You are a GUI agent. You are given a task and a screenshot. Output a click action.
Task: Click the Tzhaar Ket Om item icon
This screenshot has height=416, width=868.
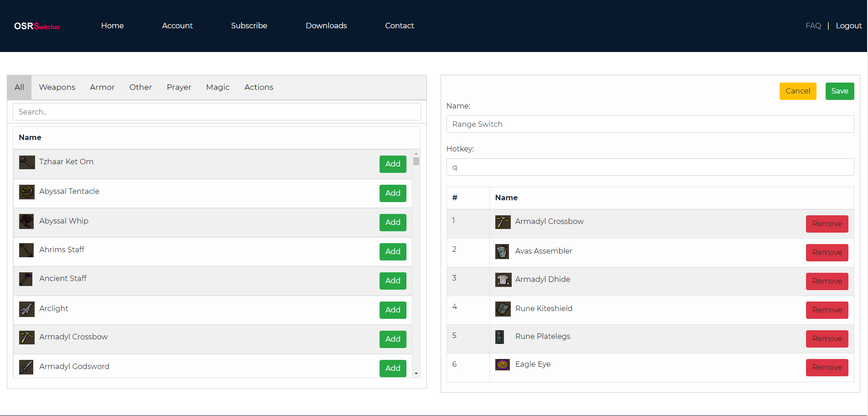click(27, 162)
